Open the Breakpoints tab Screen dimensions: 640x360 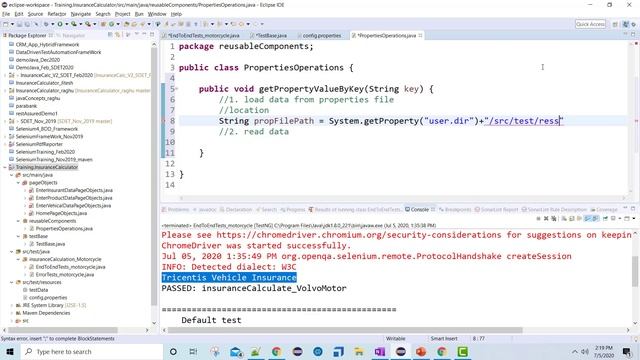[455, 209]
